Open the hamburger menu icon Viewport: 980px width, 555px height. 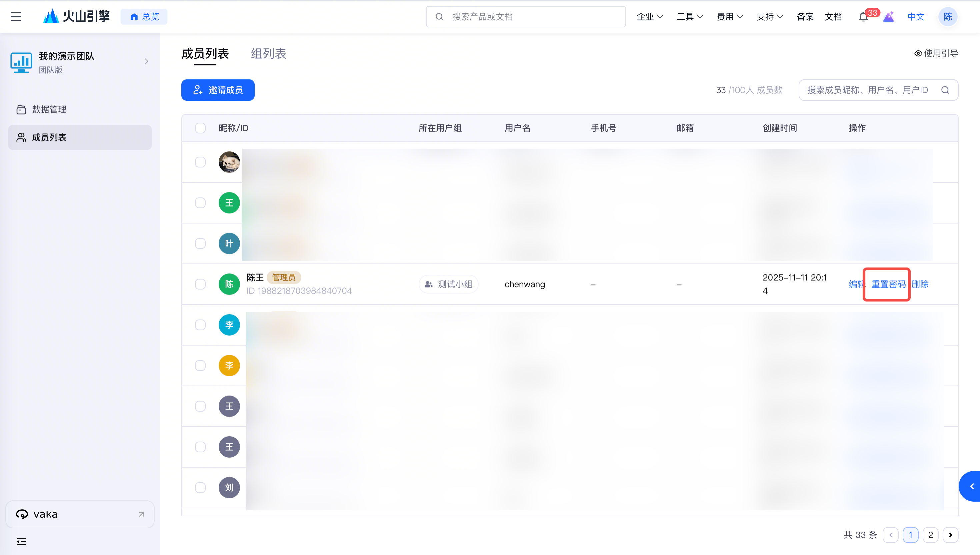point(16,17)
